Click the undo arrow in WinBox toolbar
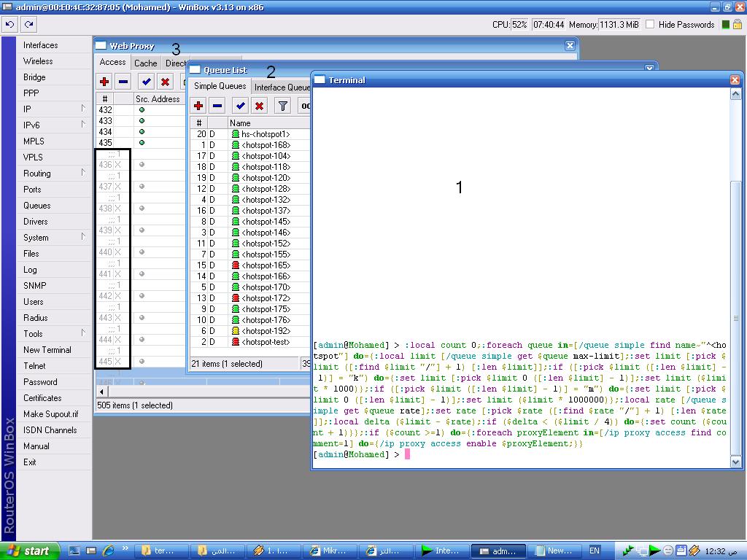The image size is (747, 560). coord(9,24)
